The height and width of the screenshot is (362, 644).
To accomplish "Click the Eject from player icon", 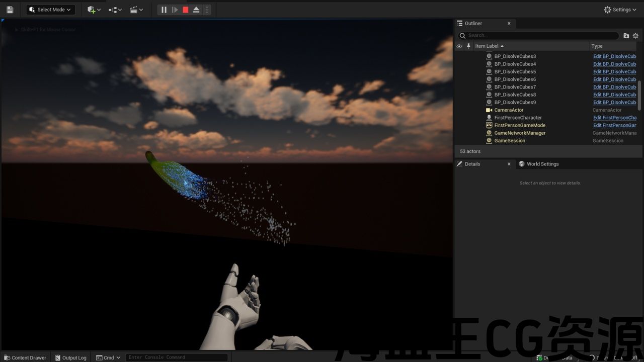I will tap(196, 10).
